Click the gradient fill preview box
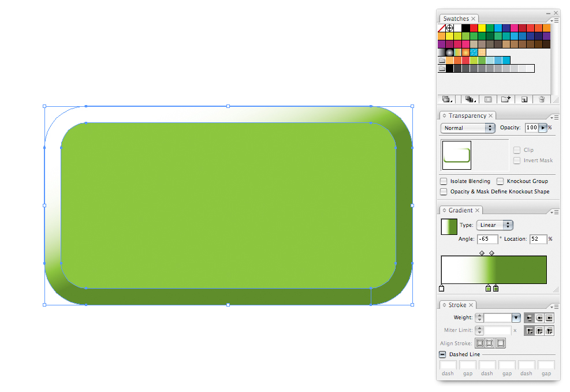The height and width of the screenshot is (392, 570). [x=449, y=227]
